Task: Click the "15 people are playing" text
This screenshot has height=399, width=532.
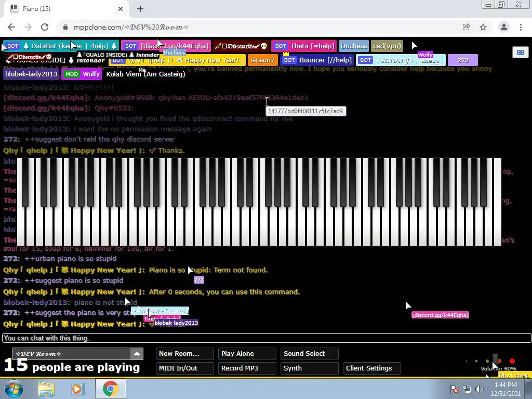Action: point(72,366)
